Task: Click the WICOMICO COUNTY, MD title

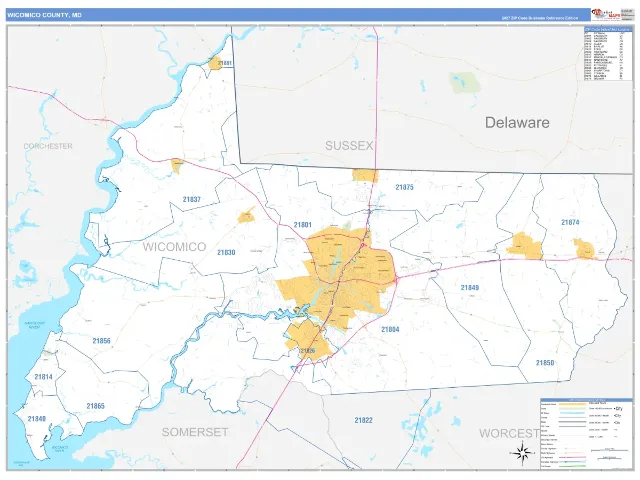Action: click(44, 15)
